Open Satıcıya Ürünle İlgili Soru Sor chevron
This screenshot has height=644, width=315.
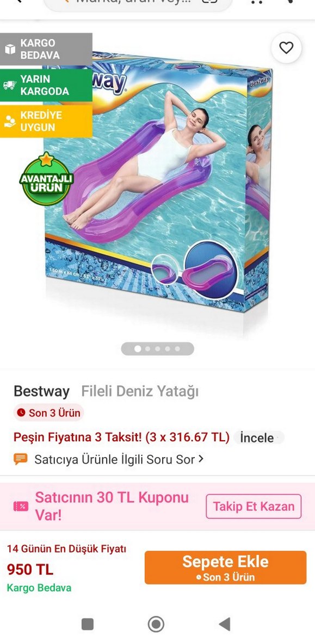pyautogui.click(x=201, y=459)
